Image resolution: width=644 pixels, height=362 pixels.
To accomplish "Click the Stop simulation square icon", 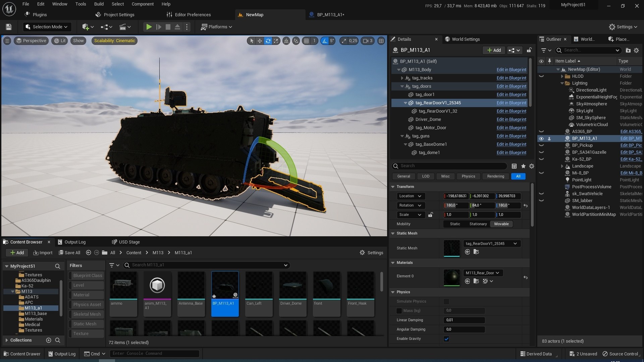I will (x=168, y=27).
